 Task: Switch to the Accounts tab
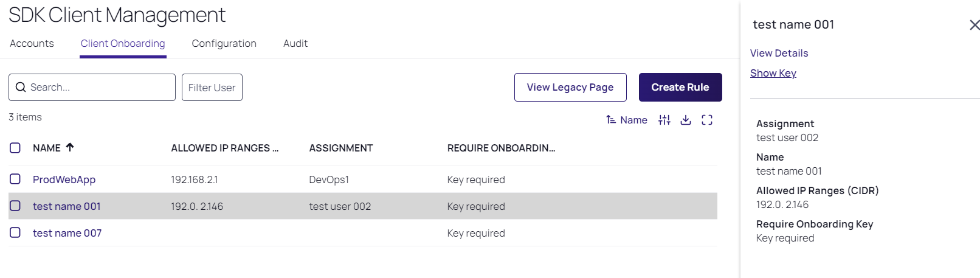tap(32, 44)
